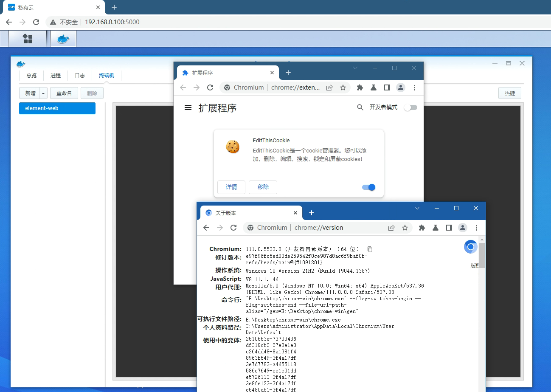This screenshot has width=551, height=392.
Task: Search extensions with the magnifier icon
Action: click(360, 107)
